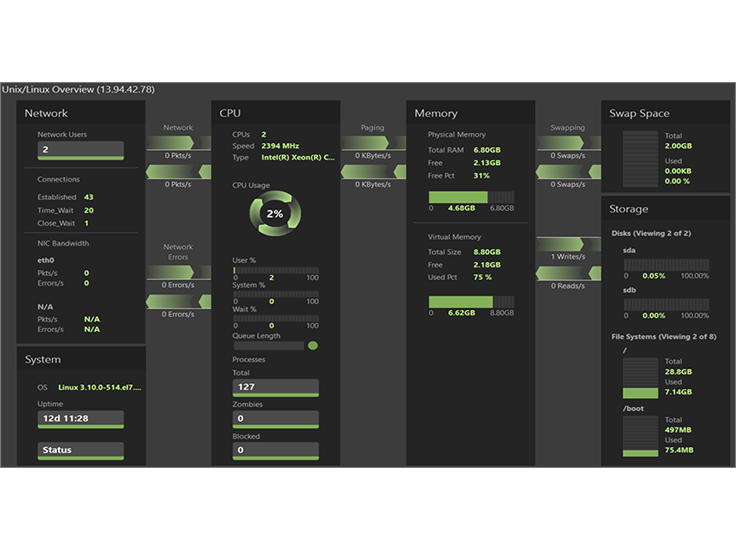This screenshot has width=736, height=550.
Task: Click the Blocked processes count box
Action: pos(275,450)
